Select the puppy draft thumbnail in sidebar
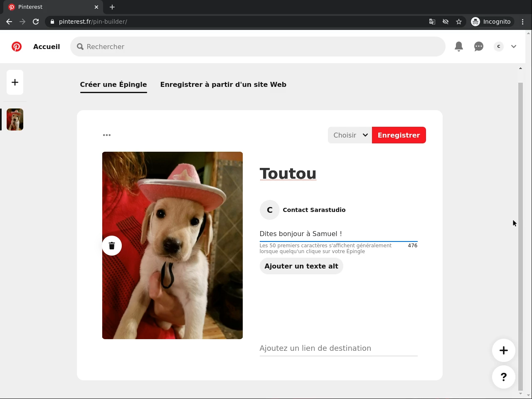 pyautogui.click(x=15, y=120)
